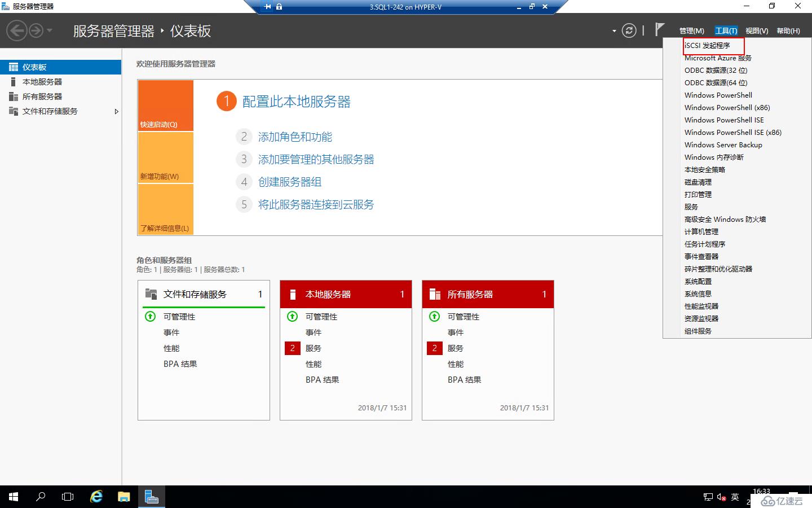The width and height of the screenshot is (812, 508).
Task: Launch Internet Explorer from taskbar
Action: 96,497
